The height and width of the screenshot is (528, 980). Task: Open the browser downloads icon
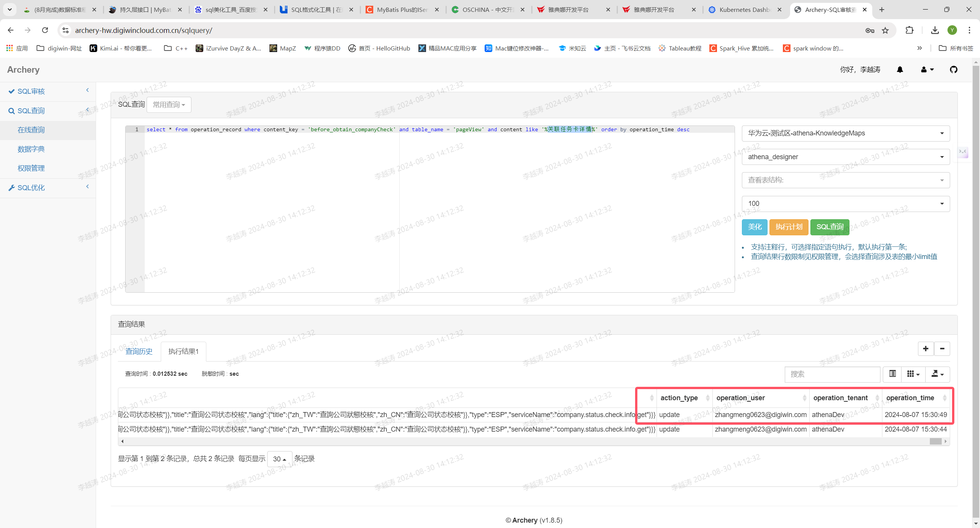[935, 30]
